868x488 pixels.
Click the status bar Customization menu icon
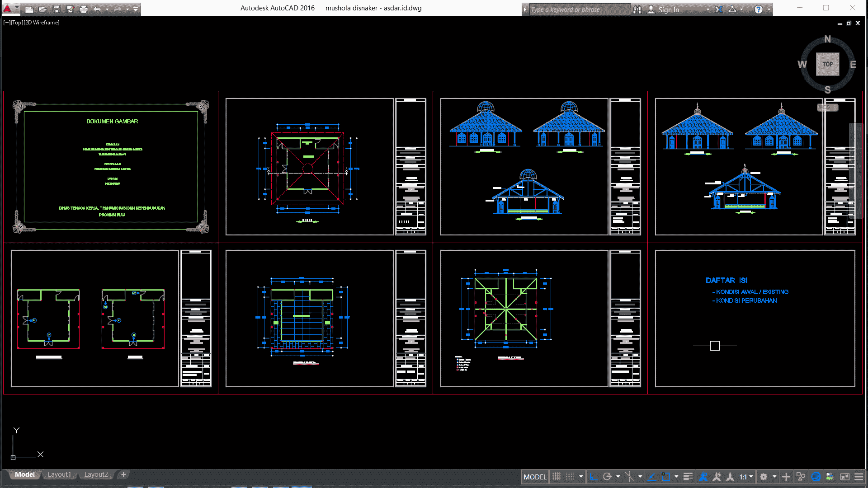[859, 477]
